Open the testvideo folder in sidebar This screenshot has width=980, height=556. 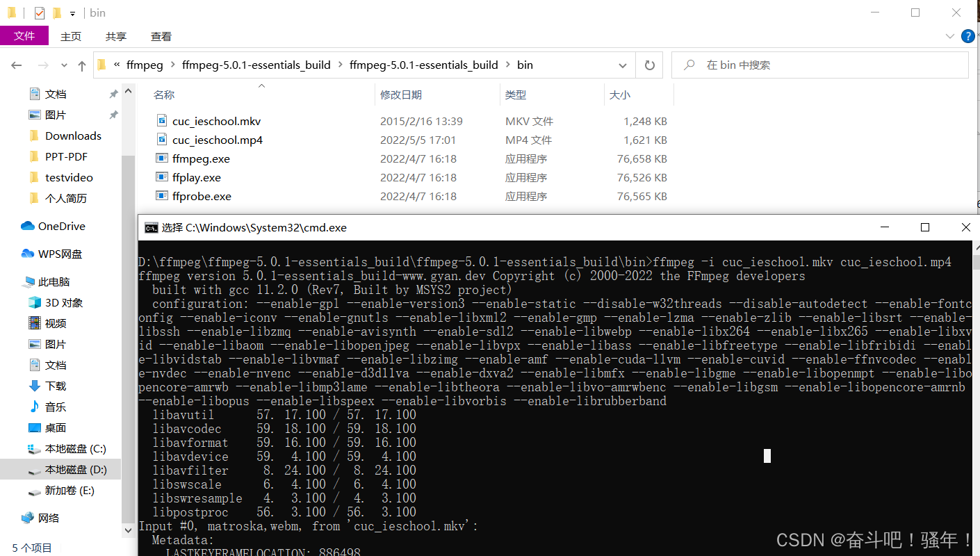click(69, 177)
